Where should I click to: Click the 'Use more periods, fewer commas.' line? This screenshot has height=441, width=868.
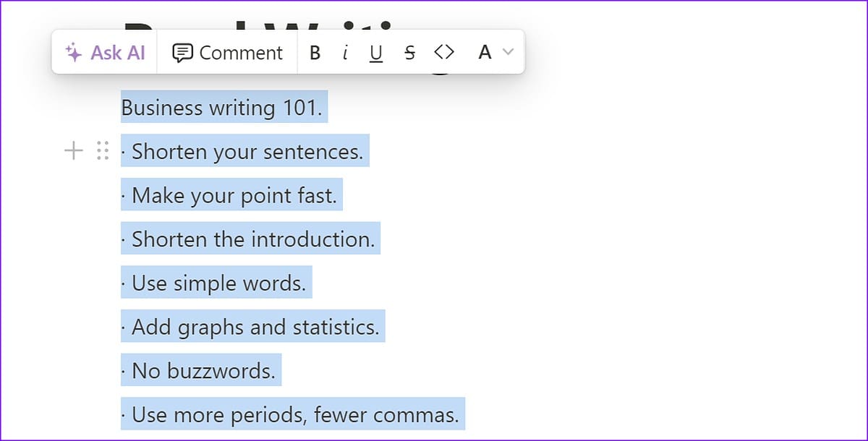(292, 415)
